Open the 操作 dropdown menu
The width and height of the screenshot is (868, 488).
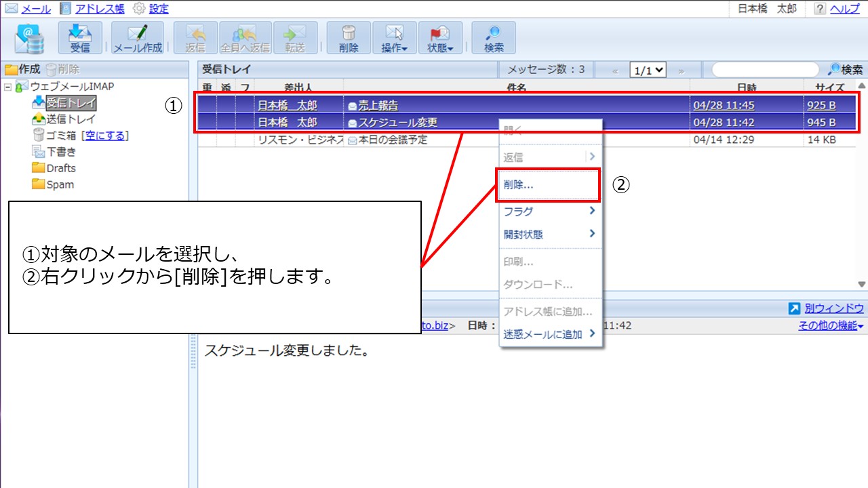point(394,38)
